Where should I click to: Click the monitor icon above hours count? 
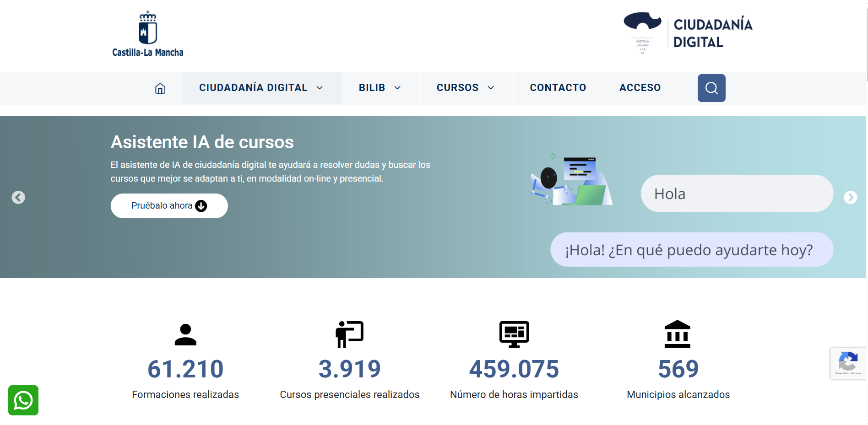tap(514, 334)
